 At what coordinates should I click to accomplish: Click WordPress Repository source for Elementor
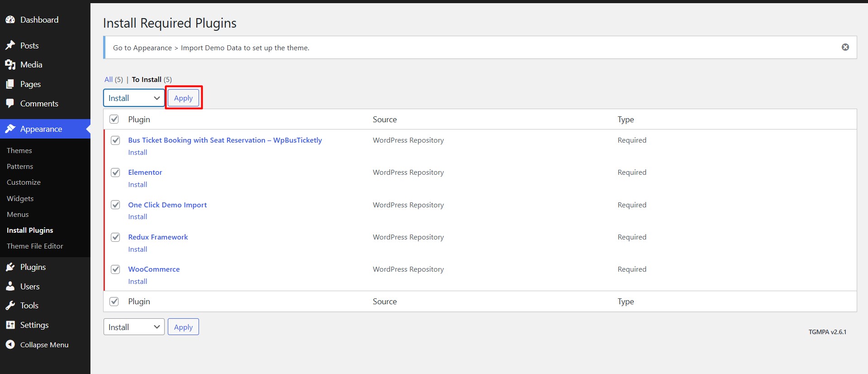408,172
